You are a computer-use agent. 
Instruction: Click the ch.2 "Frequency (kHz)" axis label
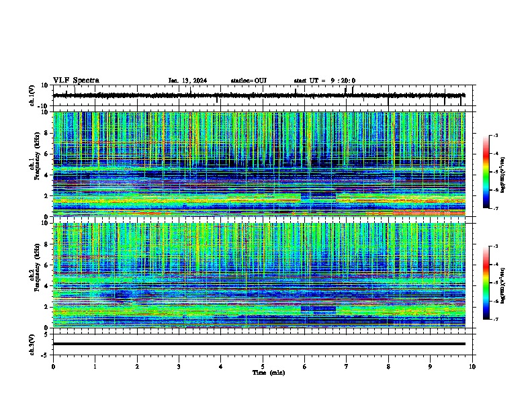pyautogui.click(x=37, y=267)
